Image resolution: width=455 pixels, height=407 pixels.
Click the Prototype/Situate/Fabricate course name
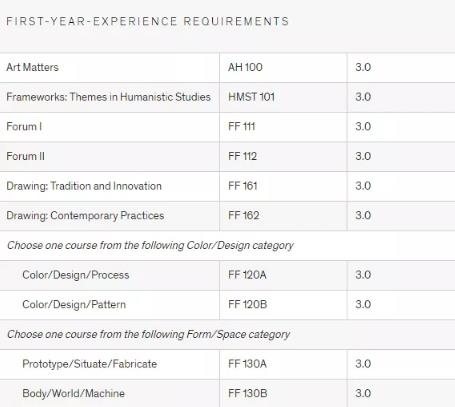coord(90,364)
